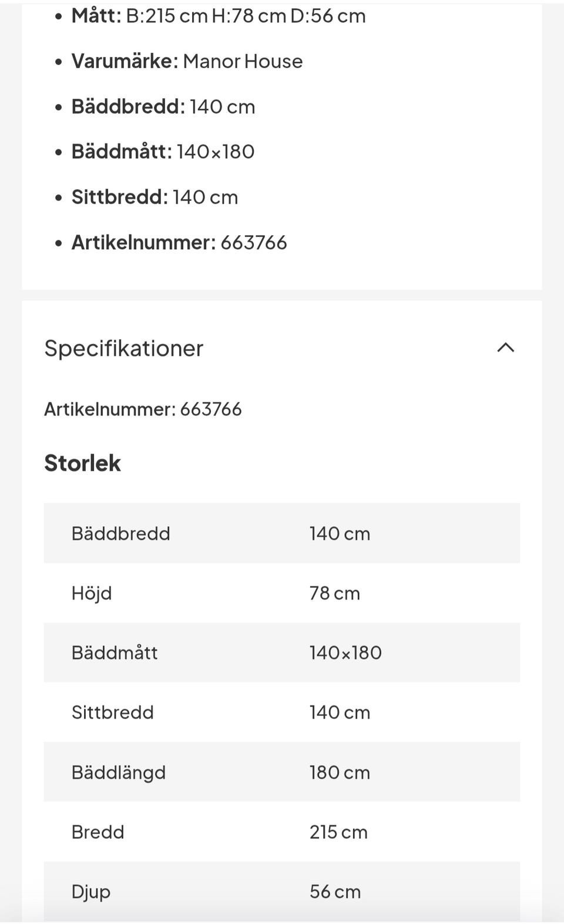Click the Bäddmått bullet list item
Image resolution: width=564 pixels, height=924 pixels.
click(x=163, y=152)
